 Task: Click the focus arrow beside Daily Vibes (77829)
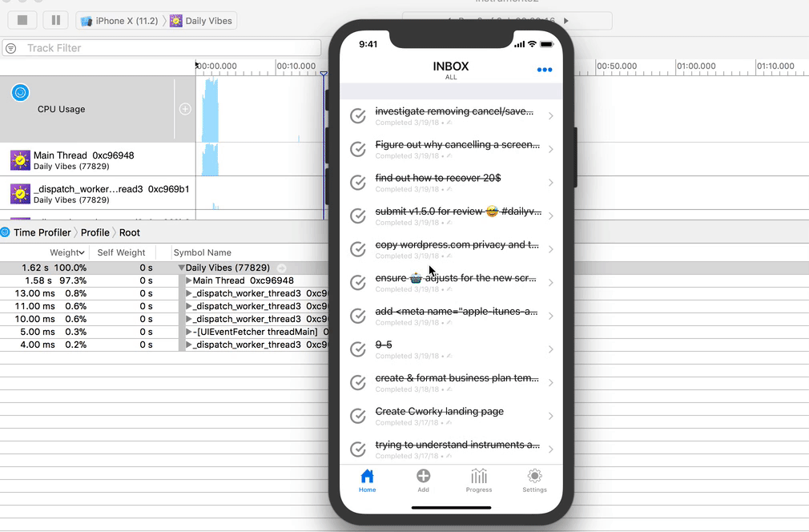pyautogui.click(x=282, y=268)
